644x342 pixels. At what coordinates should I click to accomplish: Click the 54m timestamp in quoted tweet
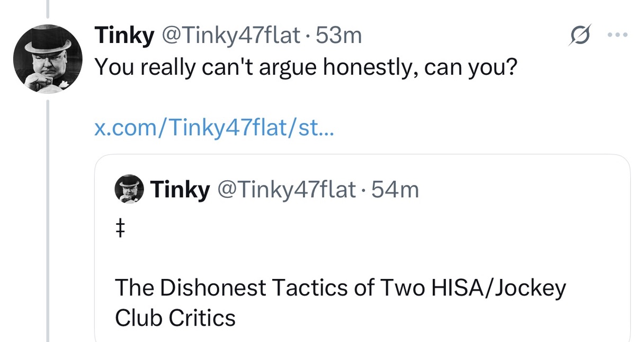[395, 189]
